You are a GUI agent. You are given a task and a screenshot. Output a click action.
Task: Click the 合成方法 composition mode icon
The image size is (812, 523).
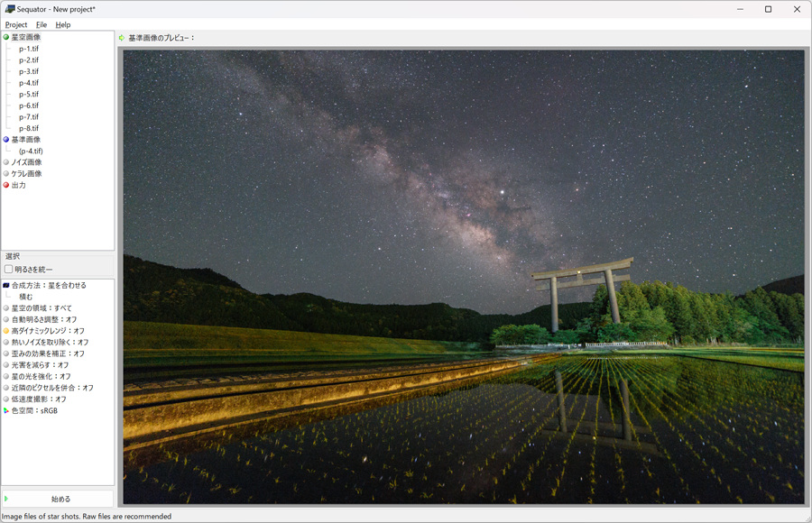[6, 285]
